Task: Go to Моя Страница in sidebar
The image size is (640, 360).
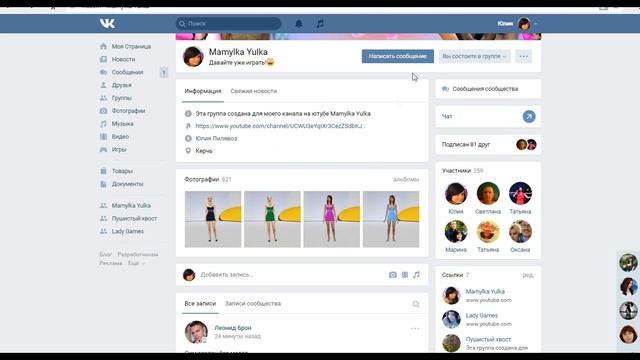Action: click(131, 47)
